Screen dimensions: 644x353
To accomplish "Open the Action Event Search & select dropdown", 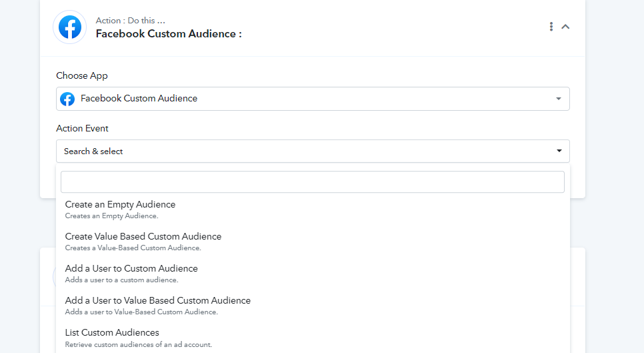I will (313, 151).
